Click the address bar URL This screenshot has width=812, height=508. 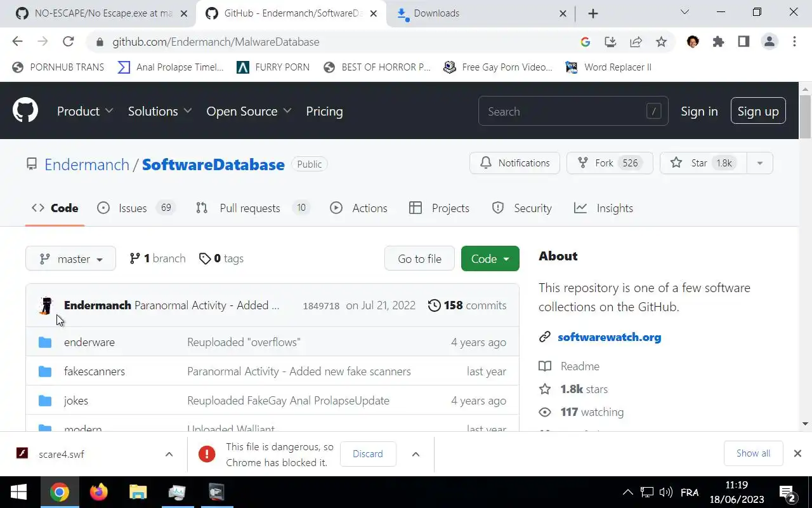[x=216, y=42]
